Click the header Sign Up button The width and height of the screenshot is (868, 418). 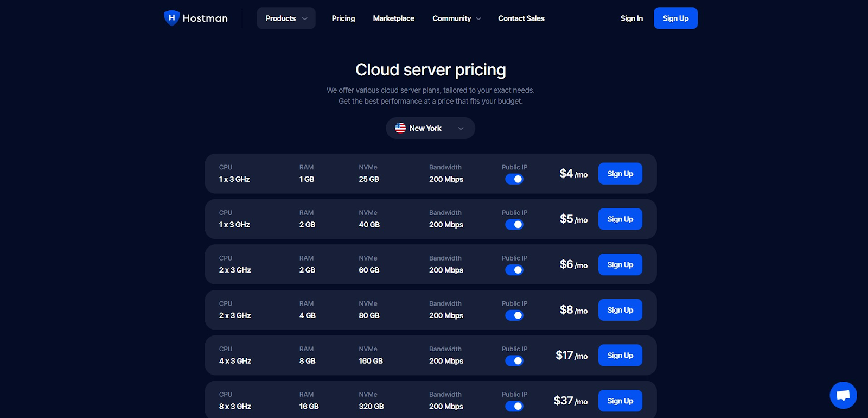pyautogui.click(x=675, y=18)
